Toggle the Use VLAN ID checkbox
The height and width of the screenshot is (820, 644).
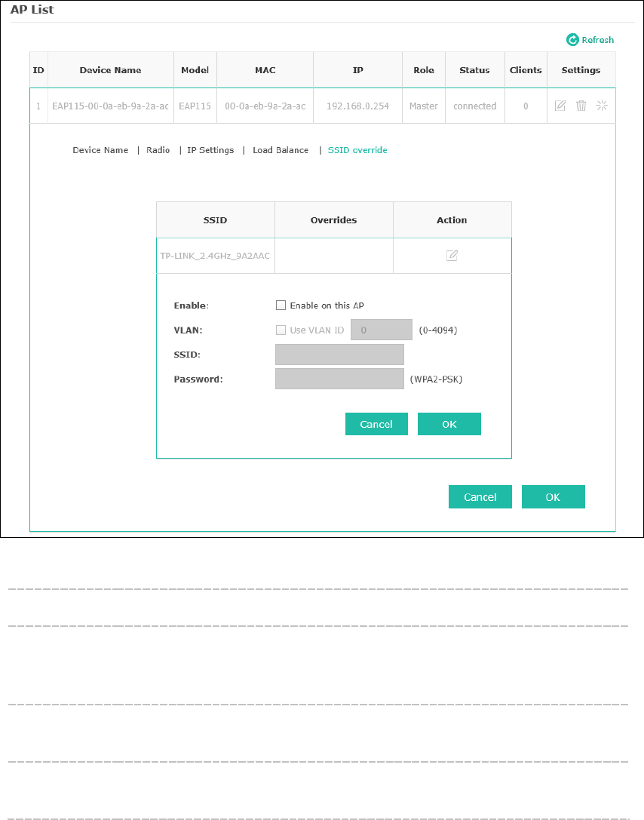[x=281, y=330]
